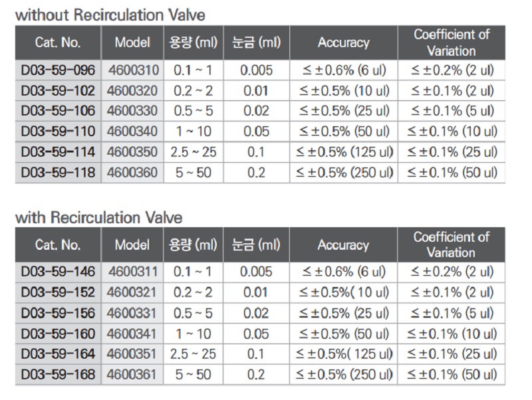Click the "with Recirculation Valve" heading
Image resolution: width=532 pixels, height=400 pixels.
[x=98, y=217]
